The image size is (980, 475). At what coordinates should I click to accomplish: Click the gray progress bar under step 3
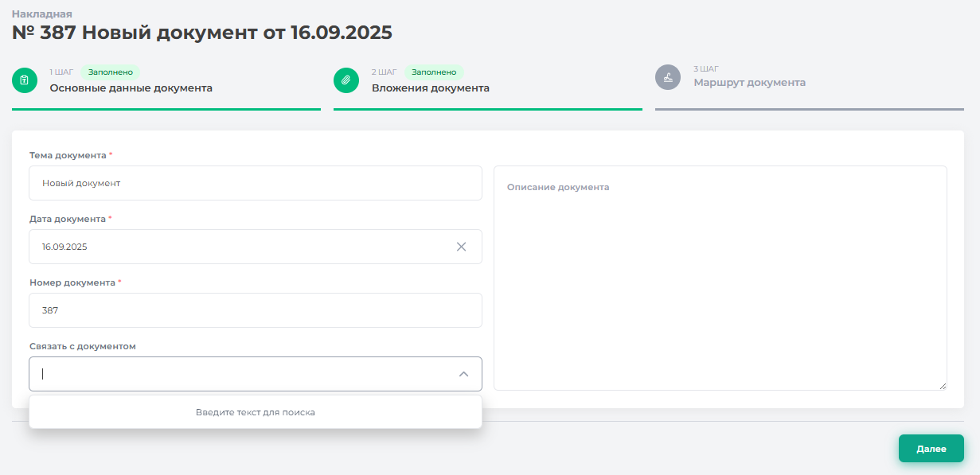(x=809, y=109)
